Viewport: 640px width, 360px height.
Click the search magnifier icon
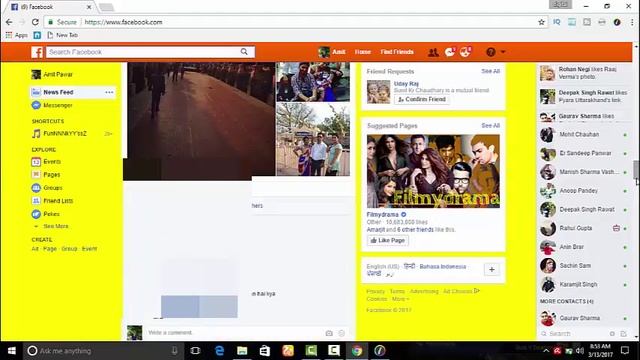[x=244, y=52]
